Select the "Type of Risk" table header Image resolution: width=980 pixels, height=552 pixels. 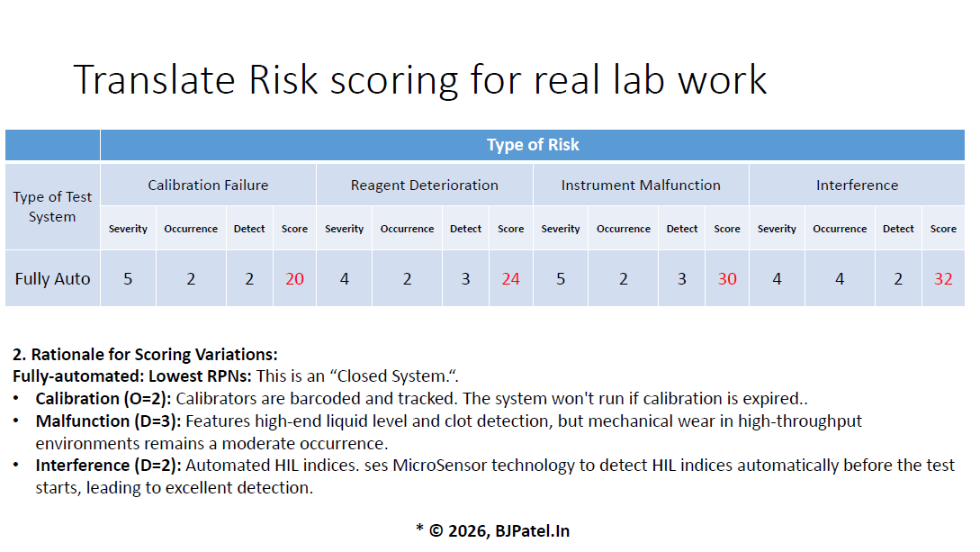pyautogui.click(x=533, y=145)
